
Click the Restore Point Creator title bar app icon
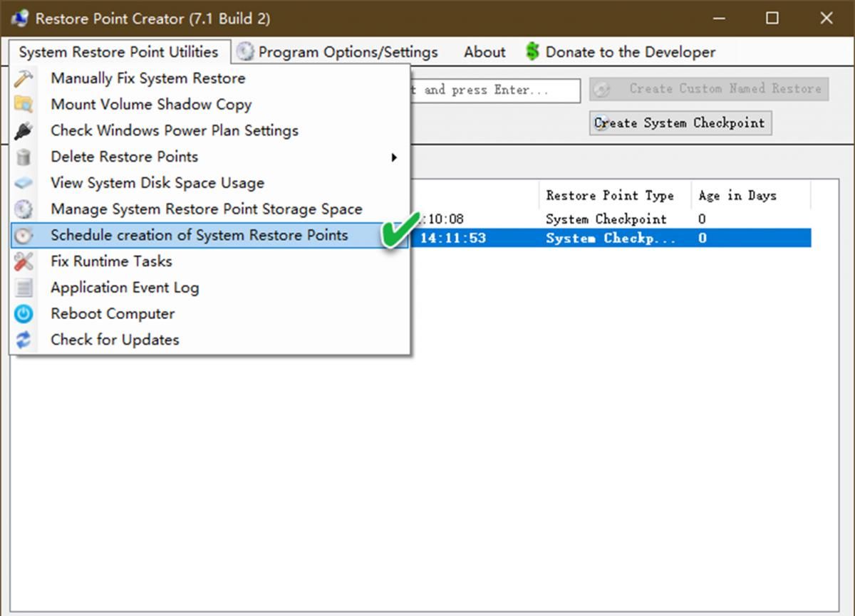(19, 19)
